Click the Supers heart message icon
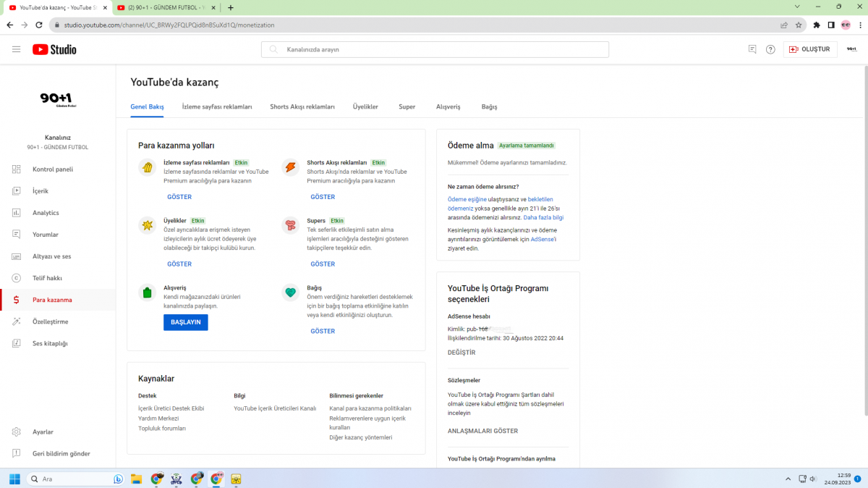 290,225
